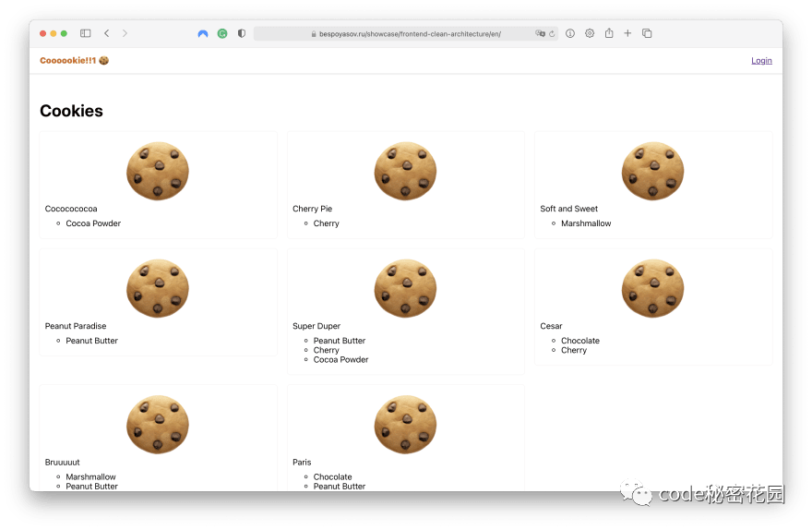The image size is (812, 530).
Task: Click Marshmallow under Bruuuuut
Action: pos(90,476)
